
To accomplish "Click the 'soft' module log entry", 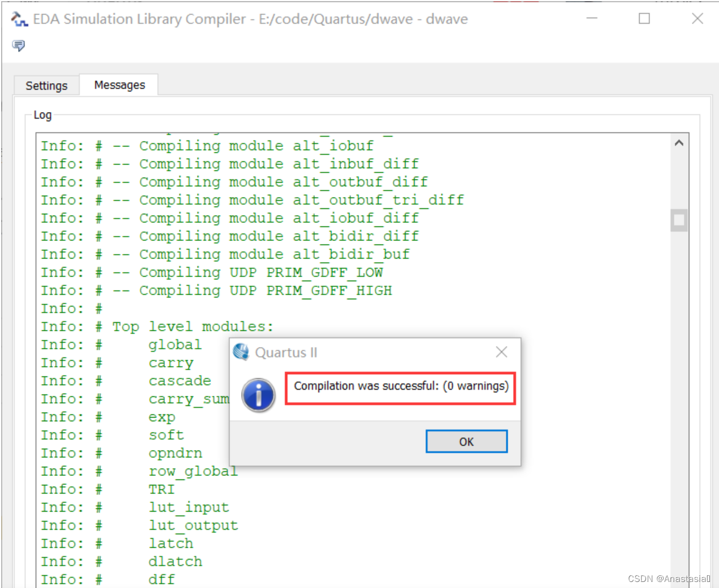I will click(x=166, y=435).
